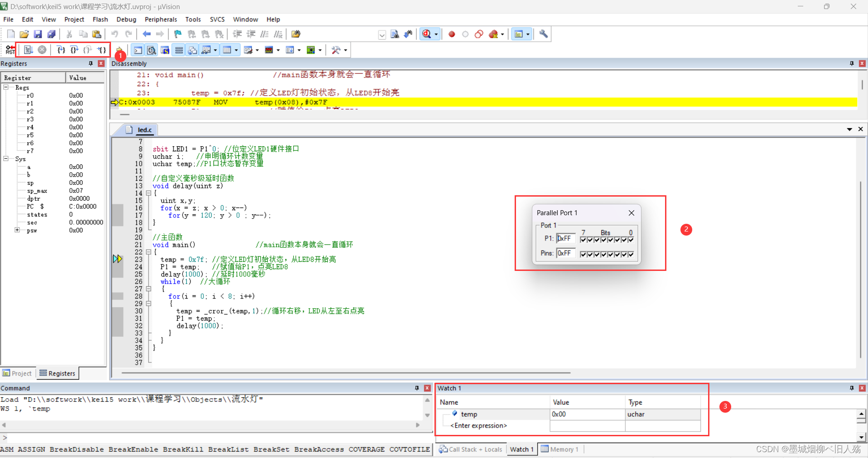Click the Run to Cursor Line icon

102,50
